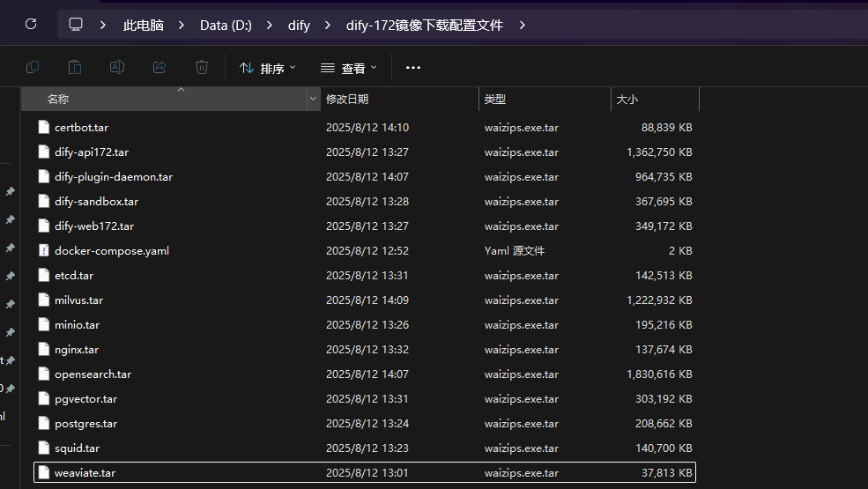Click the size value 37,813 KB
Image resolution: width=868 pixels, height=489 pixels.
pos(666,473)
